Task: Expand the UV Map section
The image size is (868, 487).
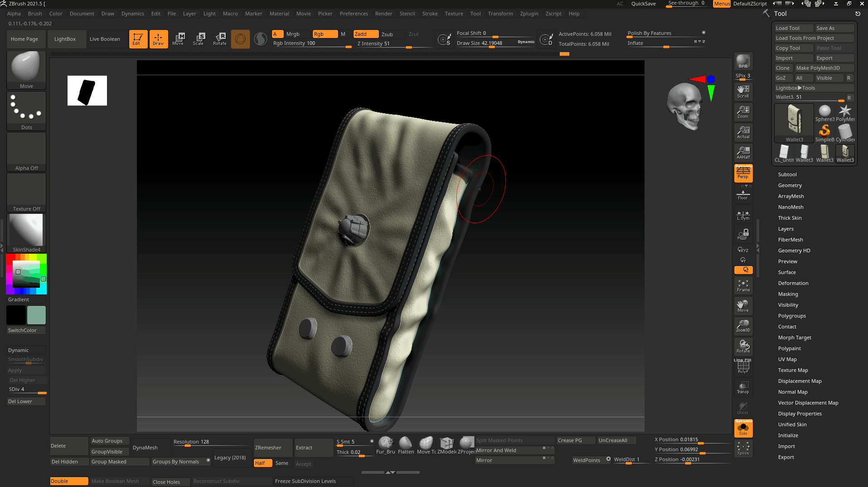Action: (787, 359)
